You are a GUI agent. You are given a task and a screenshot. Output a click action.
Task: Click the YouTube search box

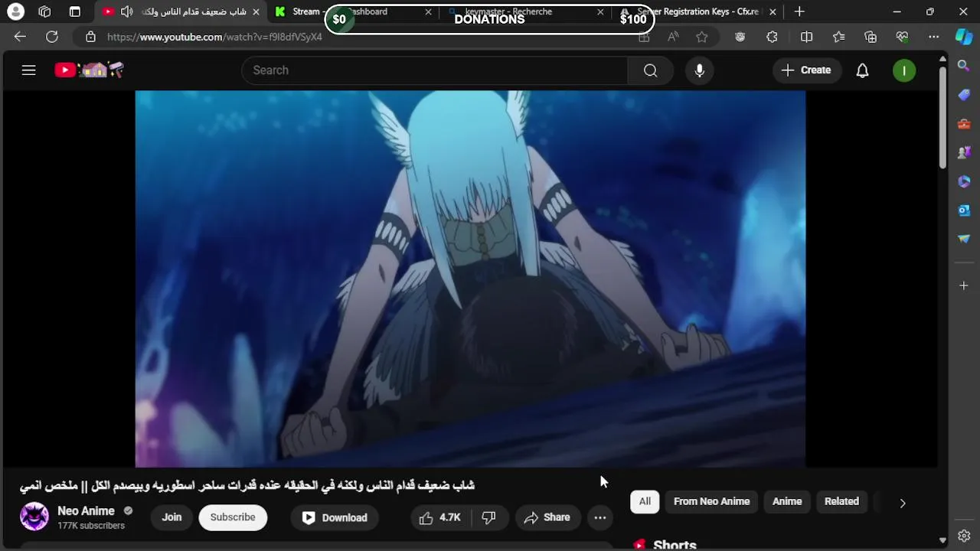click(x=435, y=70)
